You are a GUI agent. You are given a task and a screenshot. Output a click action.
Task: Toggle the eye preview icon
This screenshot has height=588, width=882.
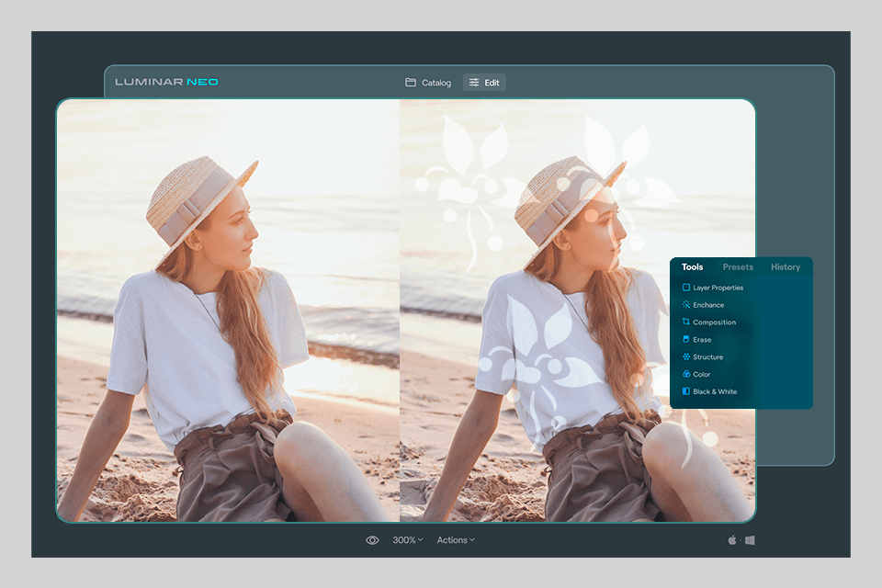pos(372,540)
